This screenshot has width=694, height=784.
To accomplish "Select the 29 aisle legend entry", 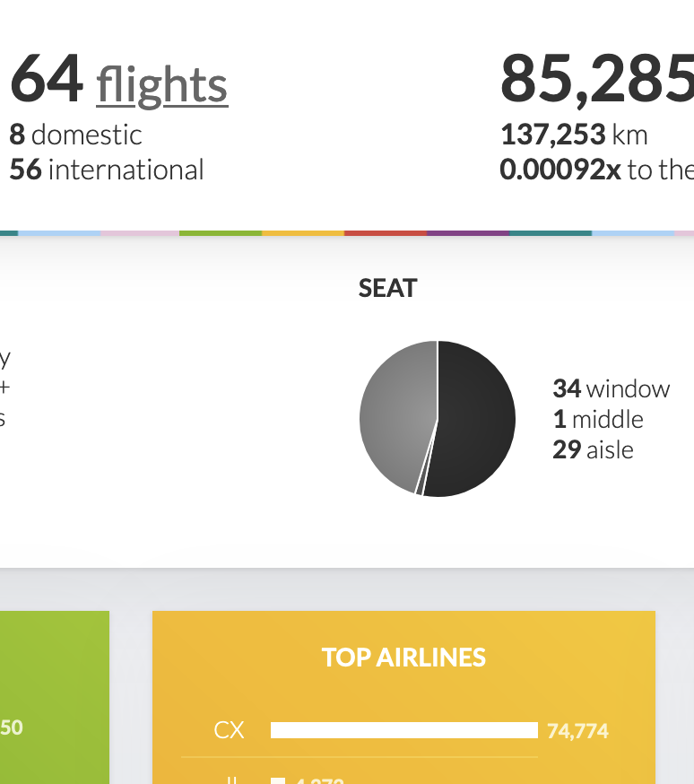I will pos(593,449).
